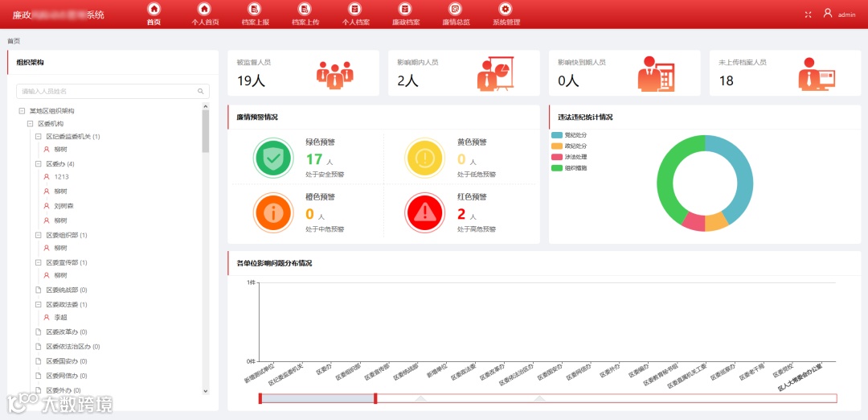This screenshot has width=868, height=420.
Task: Click right handle of chart zoom slider
Action: [375, 398]
